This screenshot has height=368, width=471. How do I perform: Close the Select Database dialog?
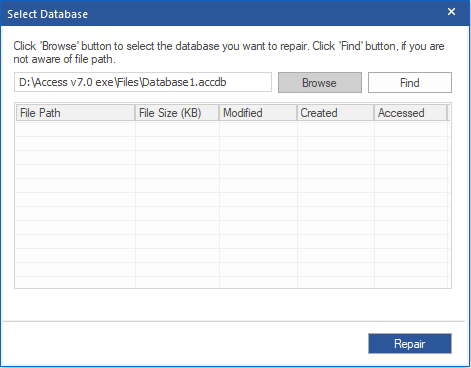coord(451,12)
